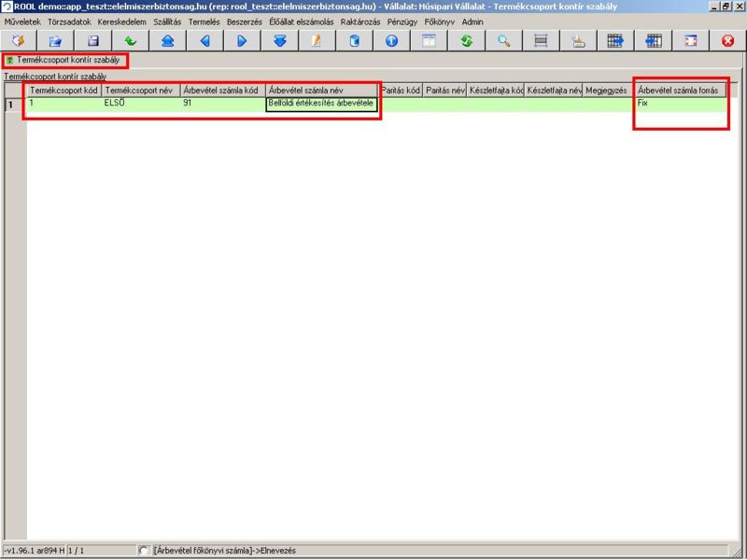
Task: Toggle the radio button in status bar
Action: [x=143, y=551]
